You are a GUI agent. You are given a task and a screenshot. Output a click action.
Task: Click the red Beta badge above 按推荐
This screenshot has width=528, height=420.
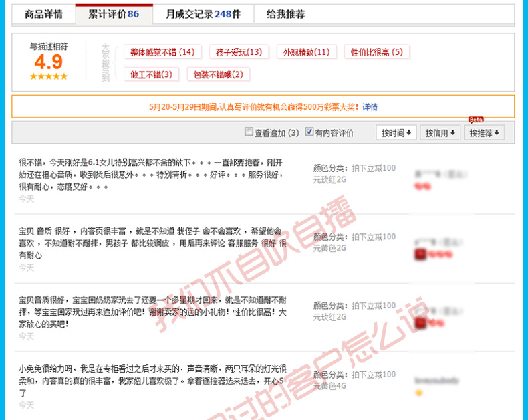(475, 120)
